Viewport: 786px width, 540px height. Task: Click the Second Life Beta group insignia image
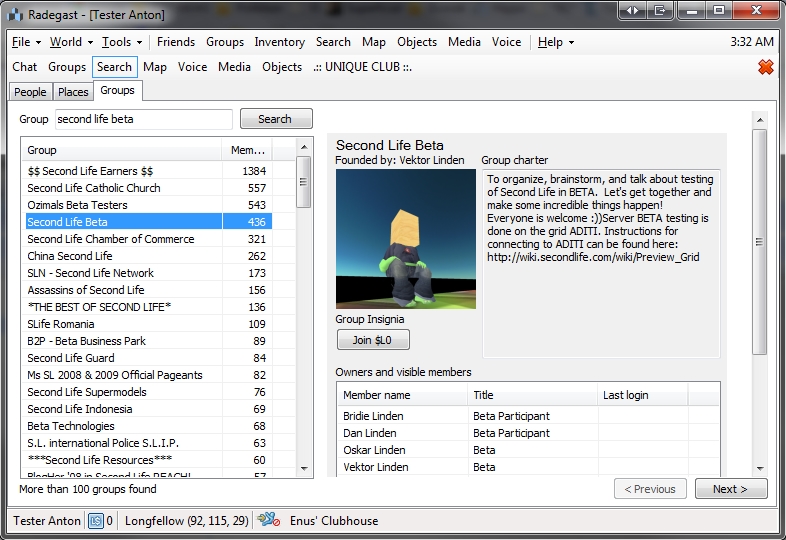pos(405,239)
